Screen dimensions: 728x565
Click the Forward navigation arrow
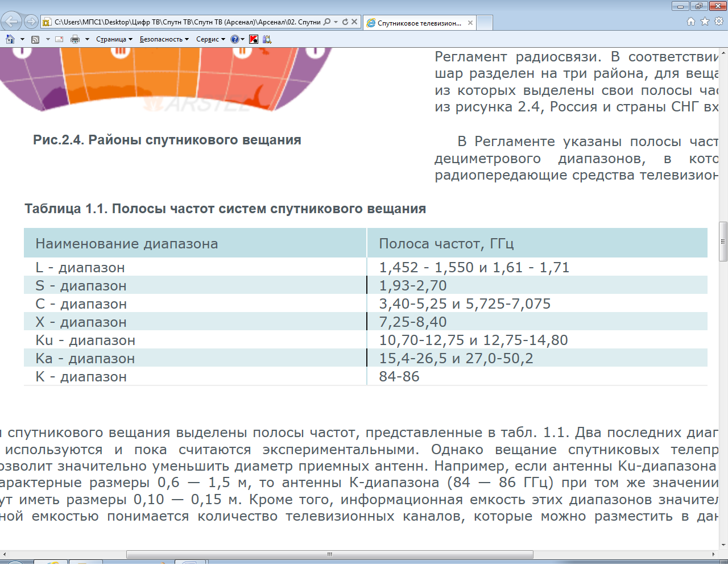31,22
